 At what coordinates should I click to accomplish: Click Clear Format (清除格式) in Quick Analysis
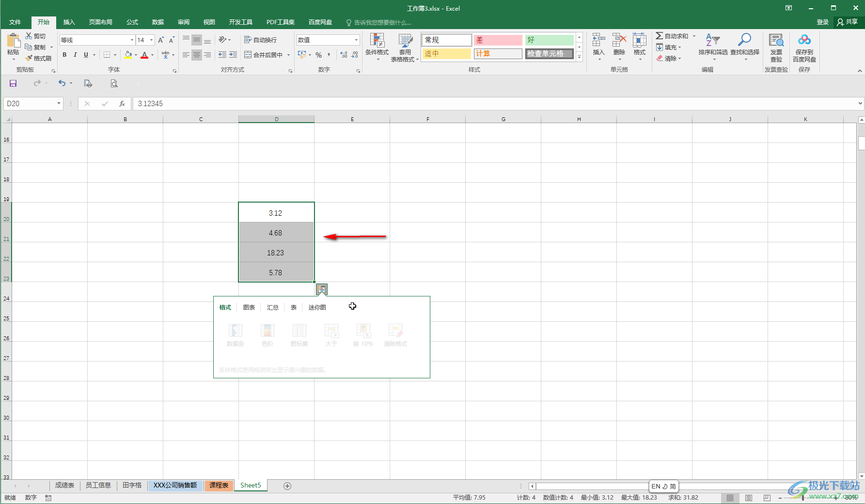395,335
